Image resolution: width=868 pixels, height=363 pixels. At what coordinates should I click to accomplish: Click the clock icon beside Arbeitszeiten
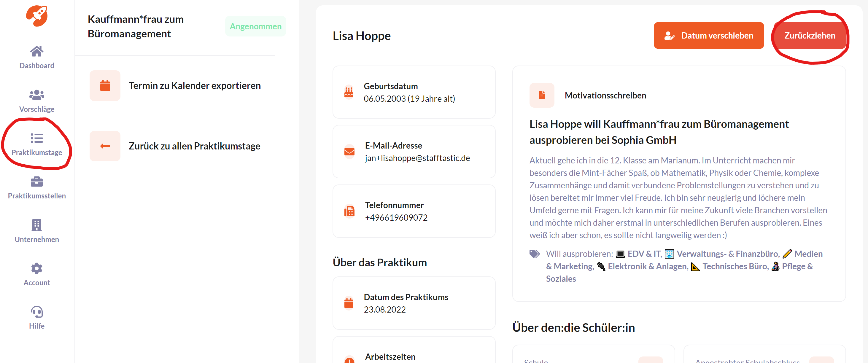coord(349,360)
